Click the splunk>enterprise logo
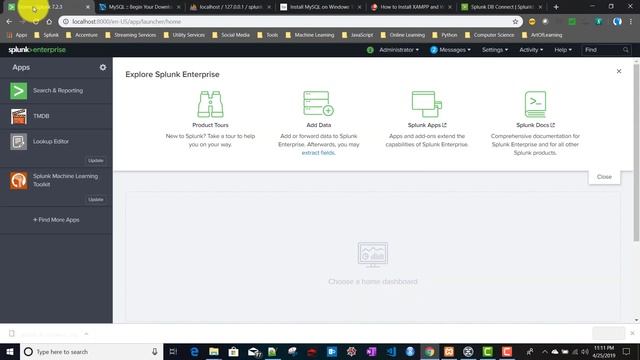The height and width of the screenshot is (360, 640). tap(37, 50)
